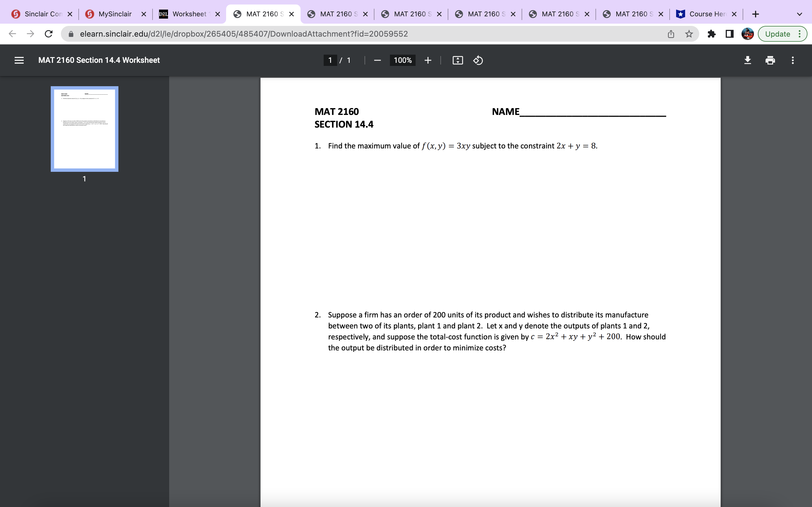The height and width of the screenshot is (507, 812).
Task: Download the worksheet PDF
Action: [x=748, y=60]
